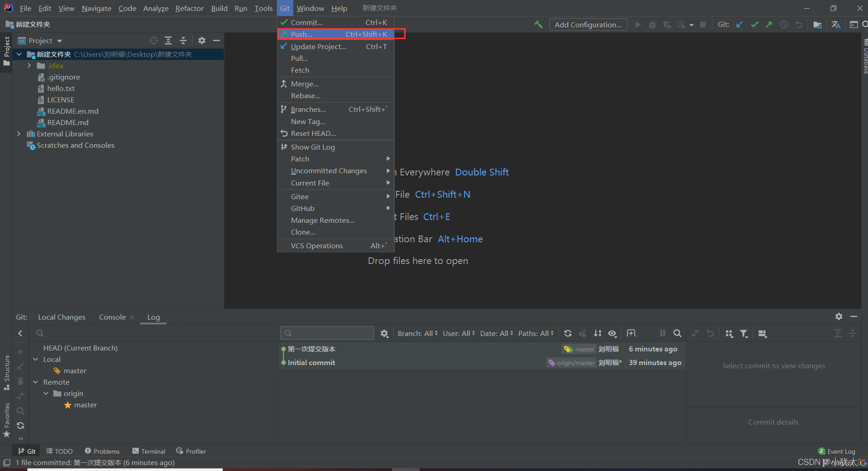This screenshot has width=868, height=471.
Task: Open the User: All filter dropdown
Action: pyautogui.click(x=459, y=333)
